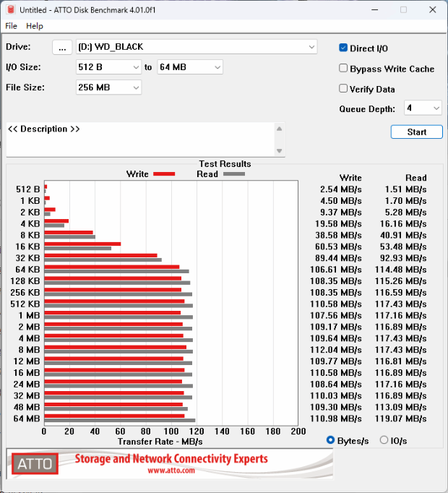Image resolution: width=448 pixels, height=493 pixels.
Task: Click the 2.54 MB/s write value
Action: (341, 189)
